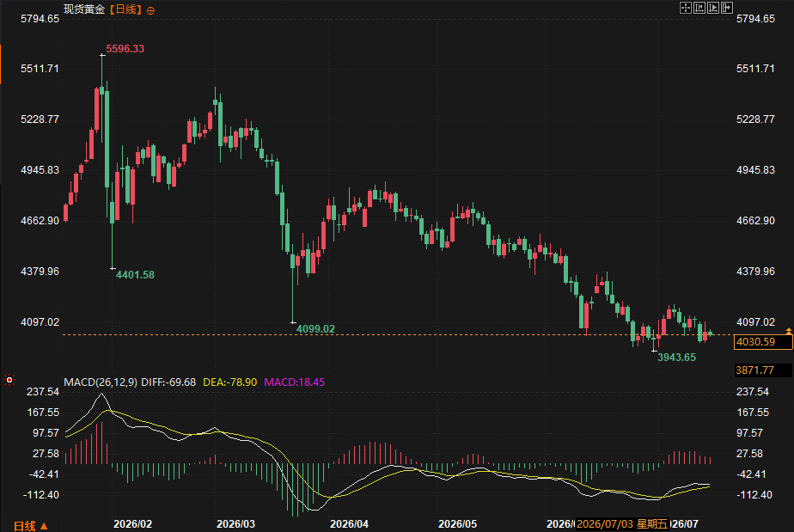Click the orange circled-plus icon beside 日线

pos(150,10)
